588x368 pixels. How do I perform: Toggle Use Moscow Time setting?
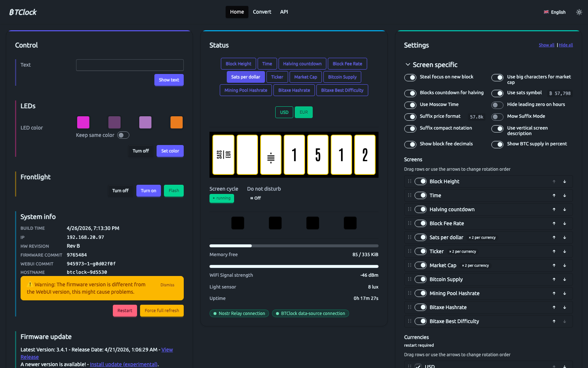coord(410,105)
